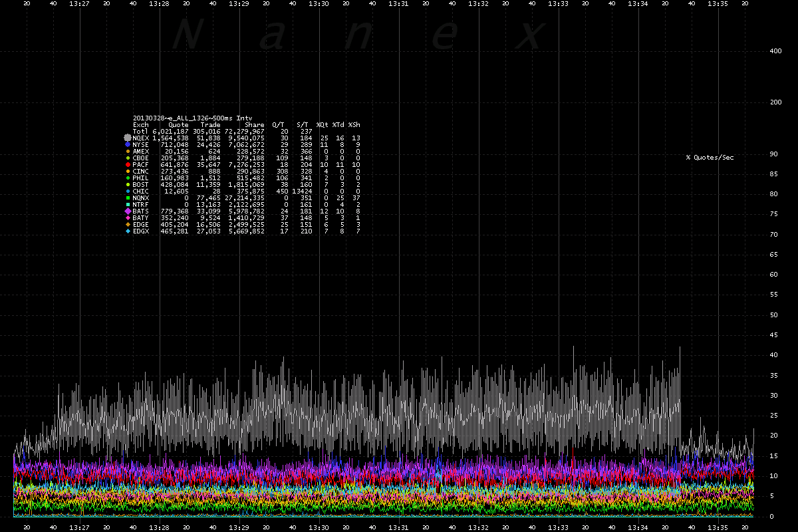Click CHIC S/T value "13424"
This screenshot has width=798, height=532.
[x=301, y=191]
